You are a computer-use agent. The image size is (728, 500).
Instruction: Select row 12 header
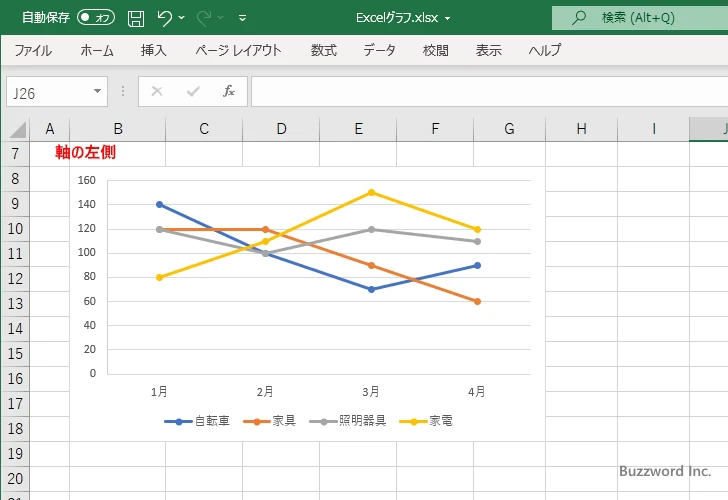(15, 279)
